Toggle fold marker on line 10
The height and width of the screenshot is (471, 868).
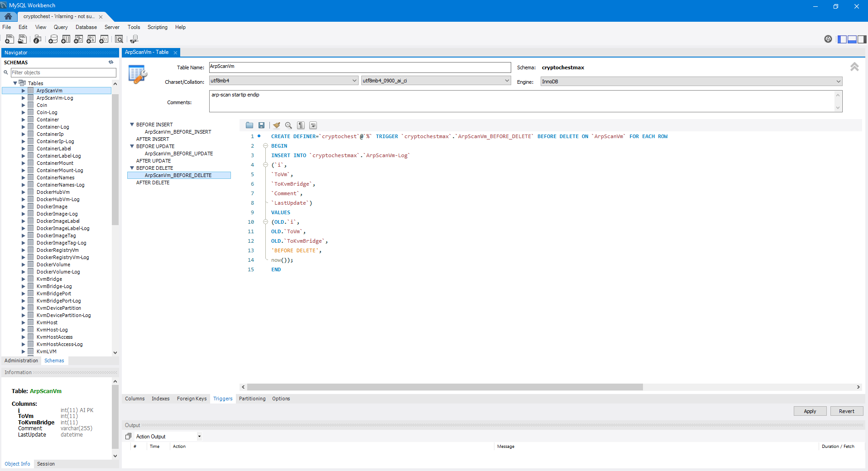click(x=266, y=222)
